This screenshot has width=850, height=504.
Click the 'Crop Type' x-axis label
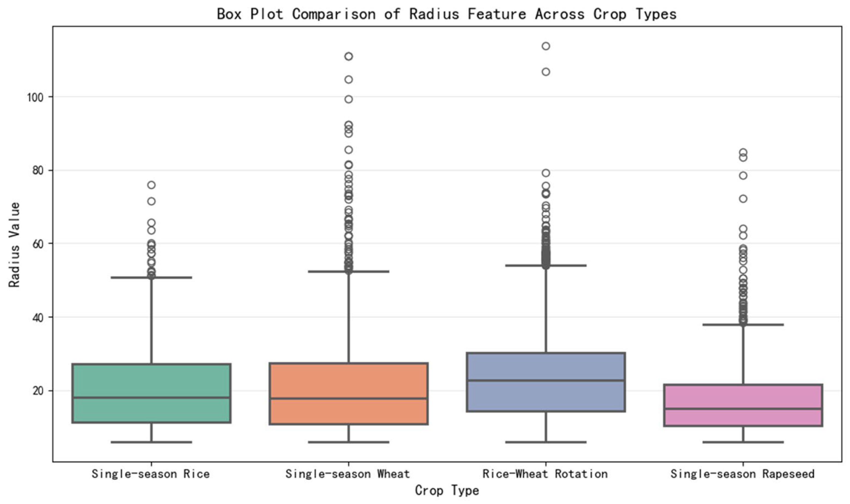(447, 490)
